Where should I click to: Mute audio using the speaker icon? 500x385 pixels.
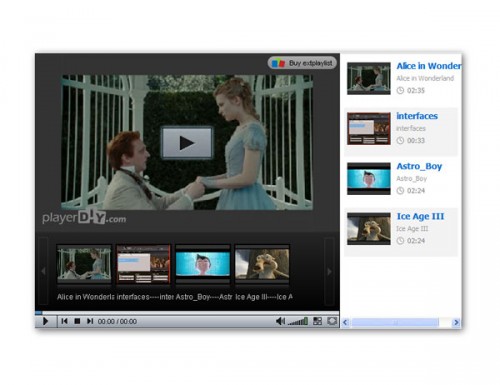coord(280,321)
